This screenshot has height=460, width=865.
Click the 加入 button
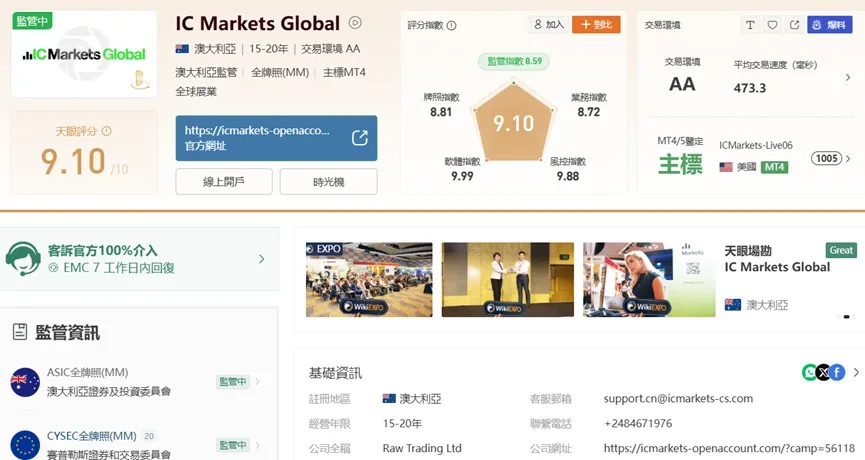coord(548,24)
